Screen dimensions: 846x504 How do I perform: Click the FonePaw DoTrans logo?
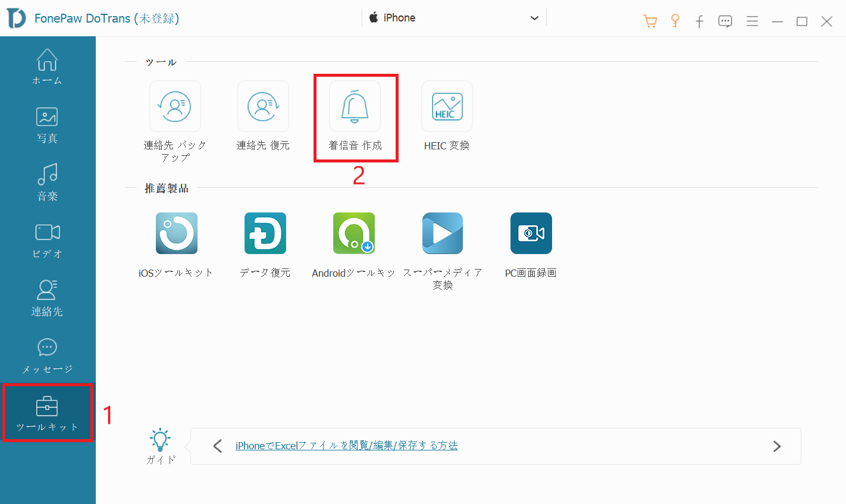click(16, 18)
